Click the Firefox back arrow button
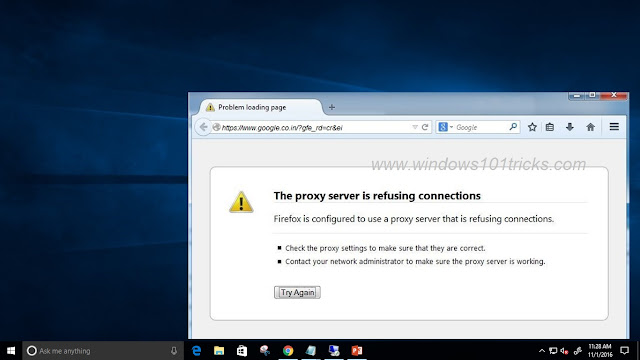640x360 pixels. click(x=203, y=127)
